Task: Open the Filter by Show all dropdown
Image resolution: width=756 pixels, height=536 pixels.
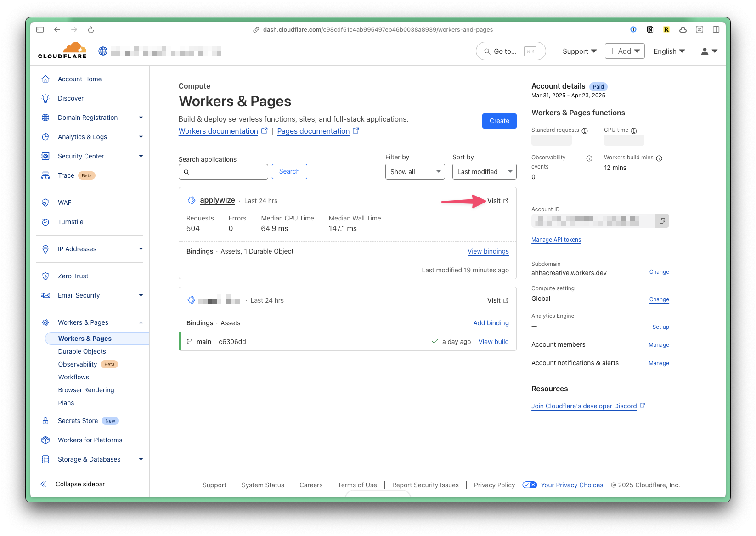Action: (415, 172)
